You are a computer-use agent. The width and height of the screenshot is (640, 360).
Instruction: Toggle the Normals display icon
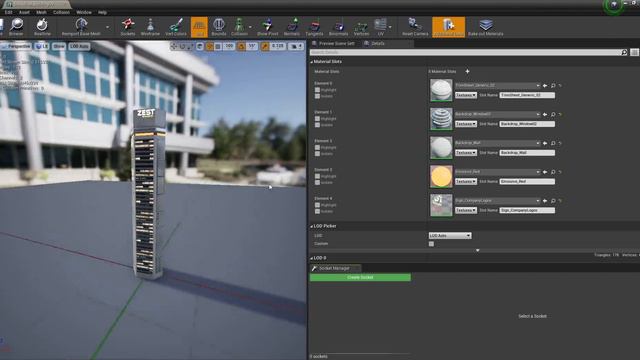pos(292,27)
